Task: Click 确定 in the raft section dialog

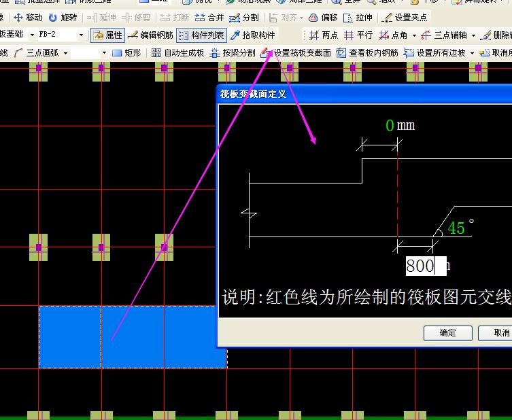Action: (447, 333)
